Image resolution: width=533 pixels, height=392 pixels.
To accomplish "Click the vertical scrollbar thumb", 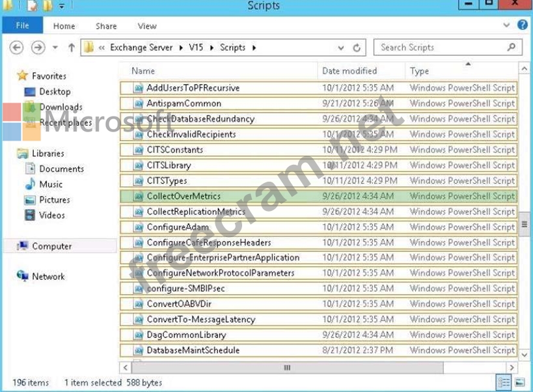I will [x=524, y=224].
